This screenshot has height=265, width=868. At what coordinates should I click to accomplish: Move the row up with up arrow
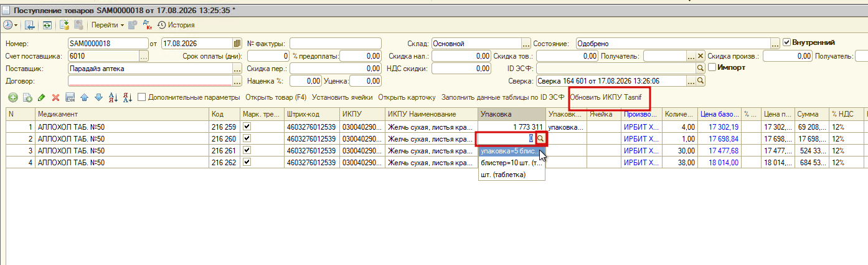[84, 98]
